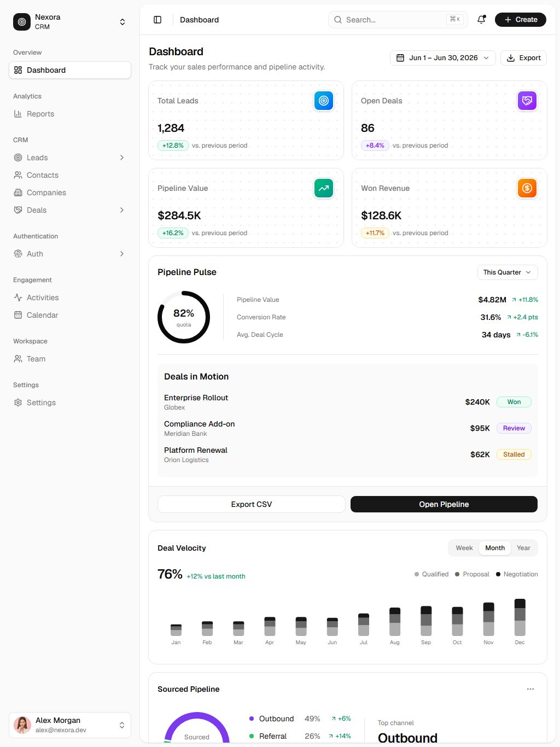The height and width of the screenshot is (747, 560).
Task: Open Reports in the sidebar
Action: pyautogui.click(x=70, y=114)
